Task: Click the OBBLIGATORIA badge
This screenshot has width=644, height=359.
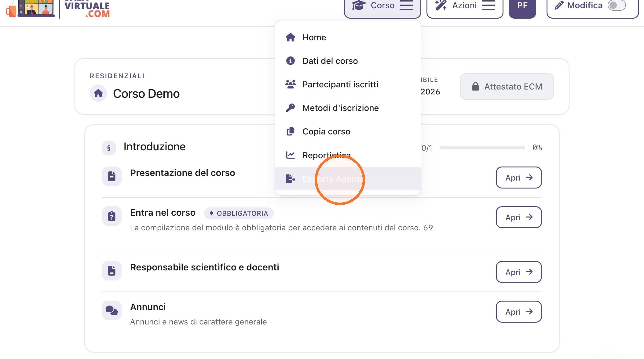Action: tap(239, 213)
